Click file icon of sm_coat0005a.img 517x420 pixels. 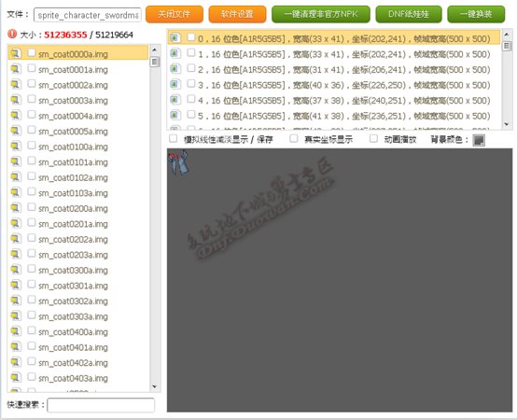pyautogui.click(x=16, y=131)
